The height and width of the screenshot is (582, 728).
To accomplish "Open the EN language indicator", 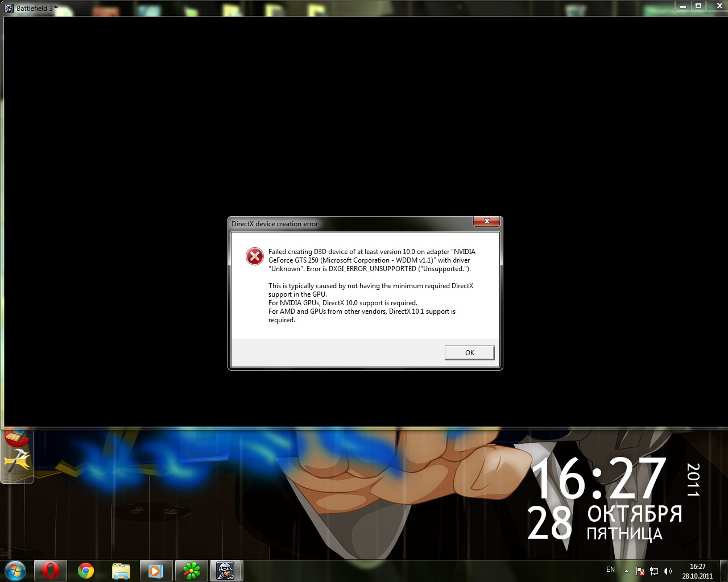I will [610, 569].
